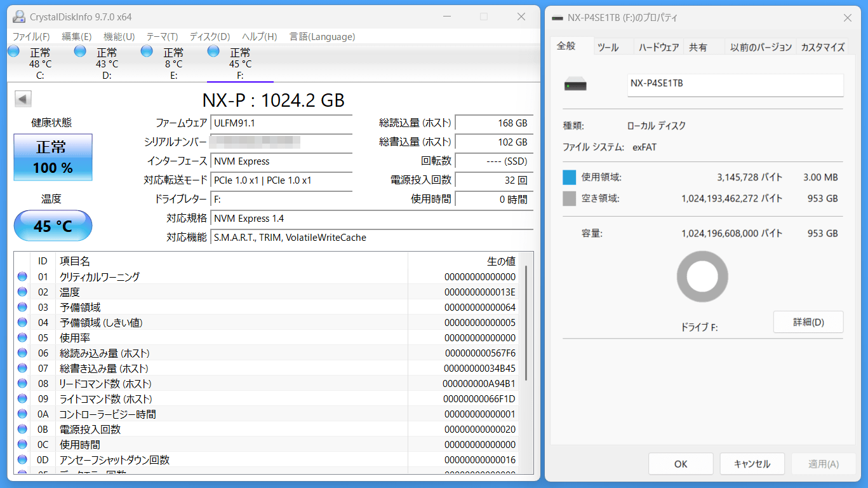Click the status orb of the 使用時間 row 0C

click(22, 444)
